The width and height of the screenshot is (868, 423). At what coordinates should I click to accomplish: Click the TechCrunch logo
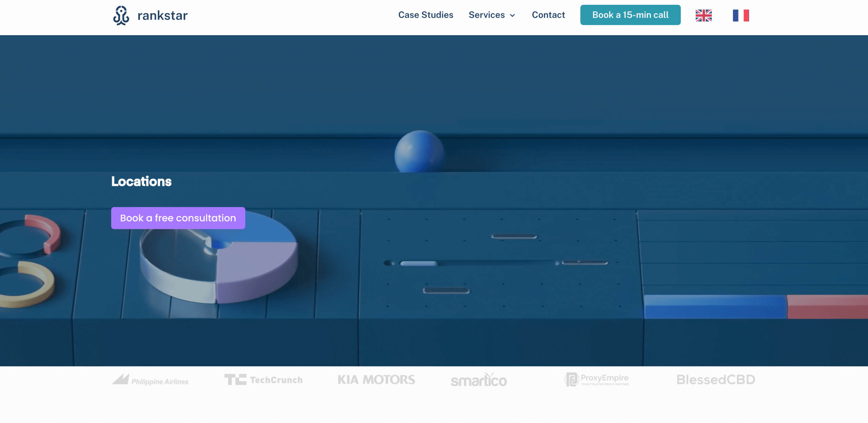click(x=263, y=380)
